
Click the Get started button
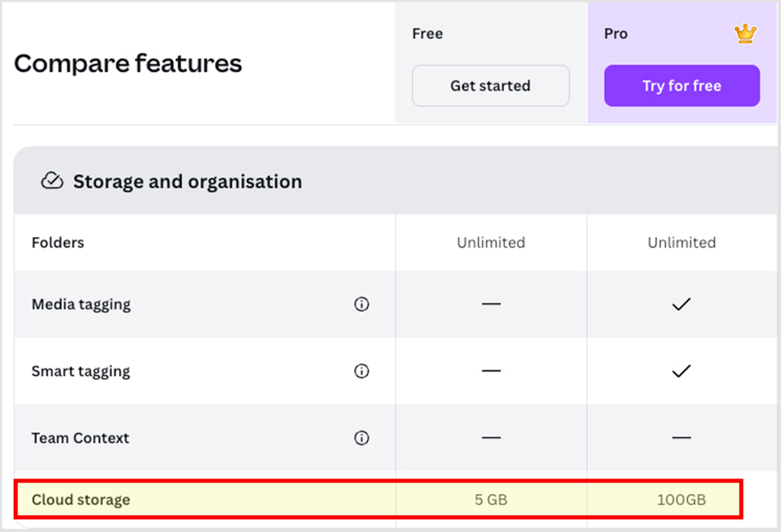[490, 85]
